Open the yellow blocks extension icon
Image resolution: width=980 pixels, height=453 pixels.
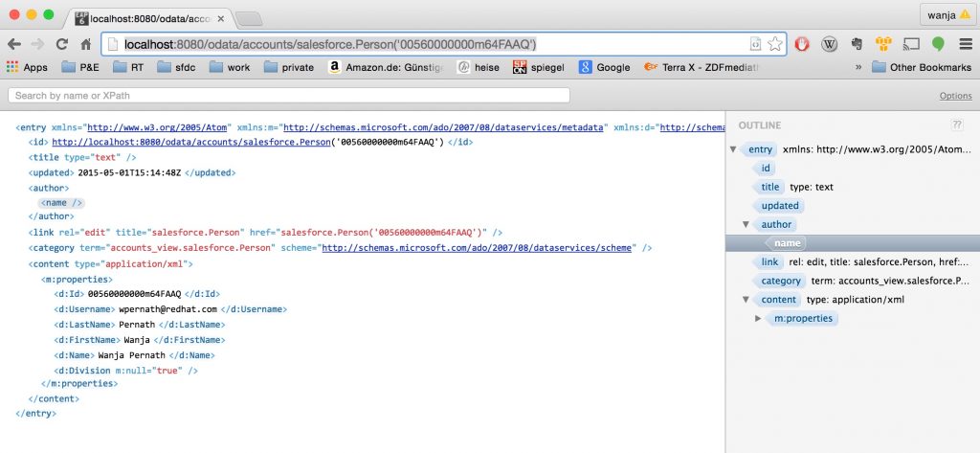click(x=883, y=44)
